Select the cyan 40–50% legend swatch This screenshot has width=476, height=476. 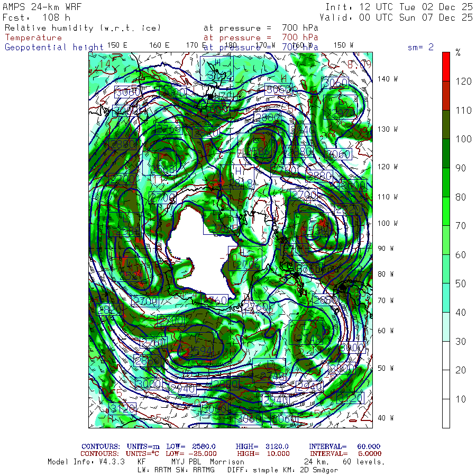pyautogui.click(x=446, y=298)
